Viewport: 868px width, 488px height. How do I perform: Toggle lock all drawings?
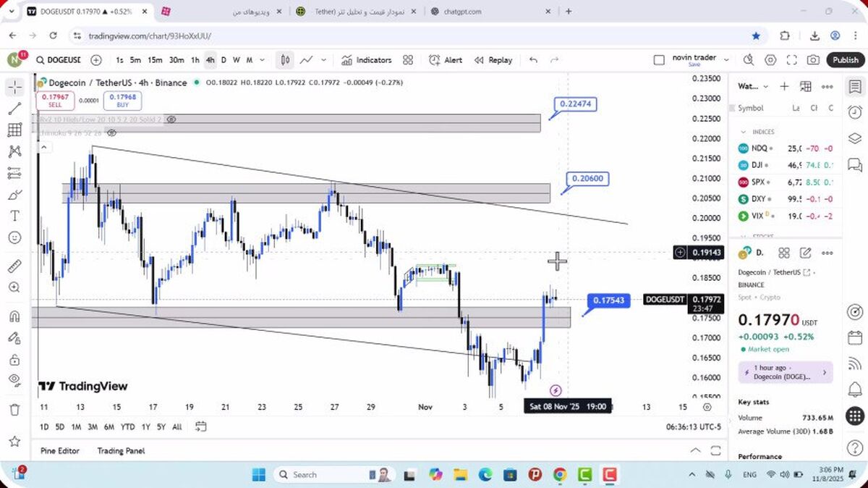click(x=14, y=359)
